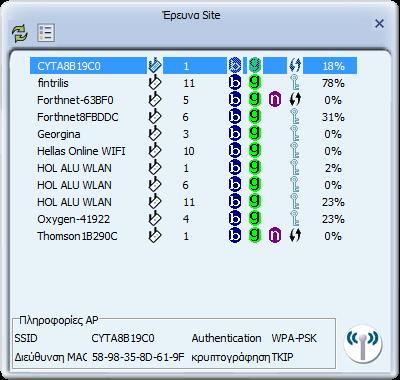Click the key icon in Hellas Online WIFI row
The height and width of the screenshot is (380, 400).
point(295,151)
